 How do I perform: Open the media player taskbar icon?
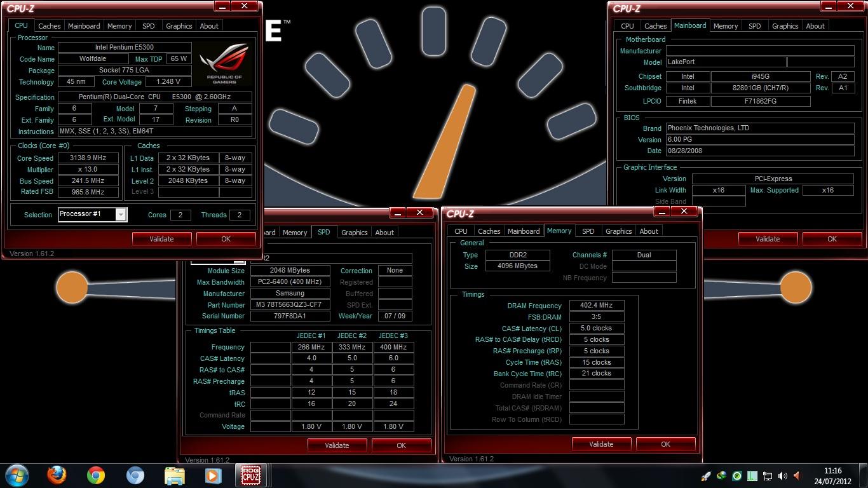(212, 475)
